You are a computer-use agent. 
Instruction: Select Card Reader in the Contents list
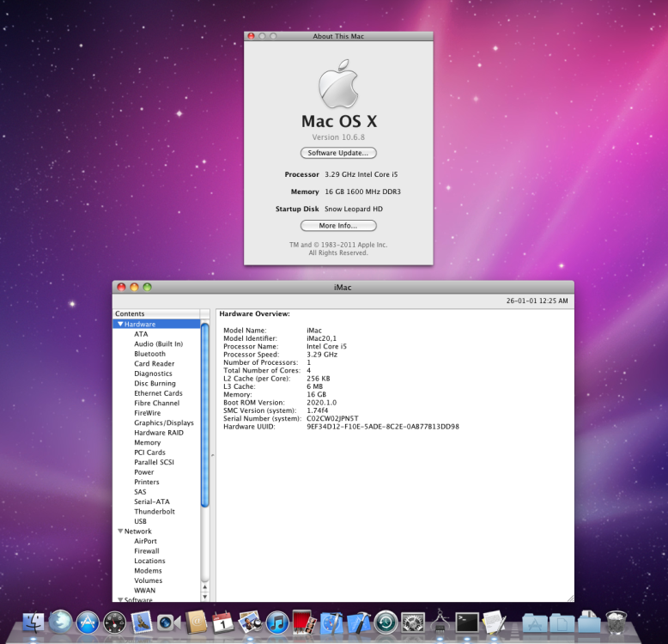pyautogui.click(x=155, y=364)
